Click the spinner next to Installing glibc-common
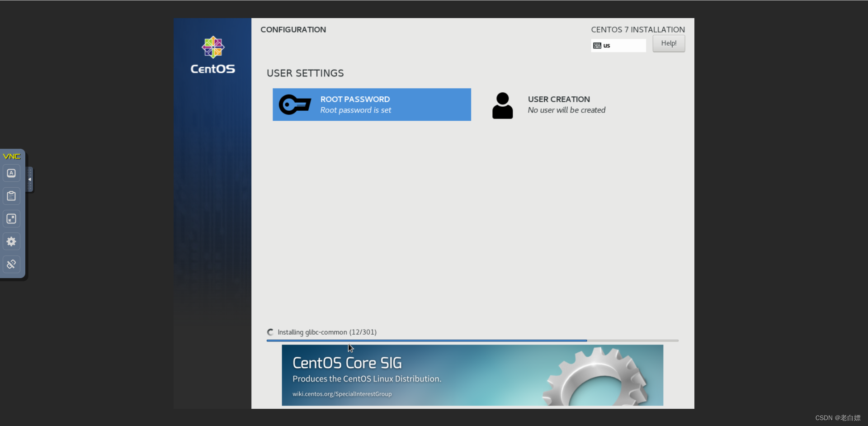 [270, 332]
